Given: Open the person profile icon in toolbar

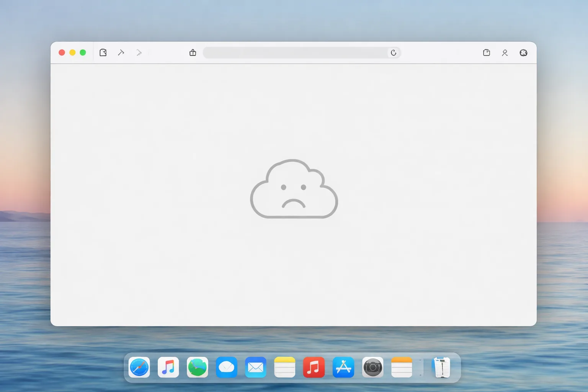Looking at the screenshot, I should [505, 53].
